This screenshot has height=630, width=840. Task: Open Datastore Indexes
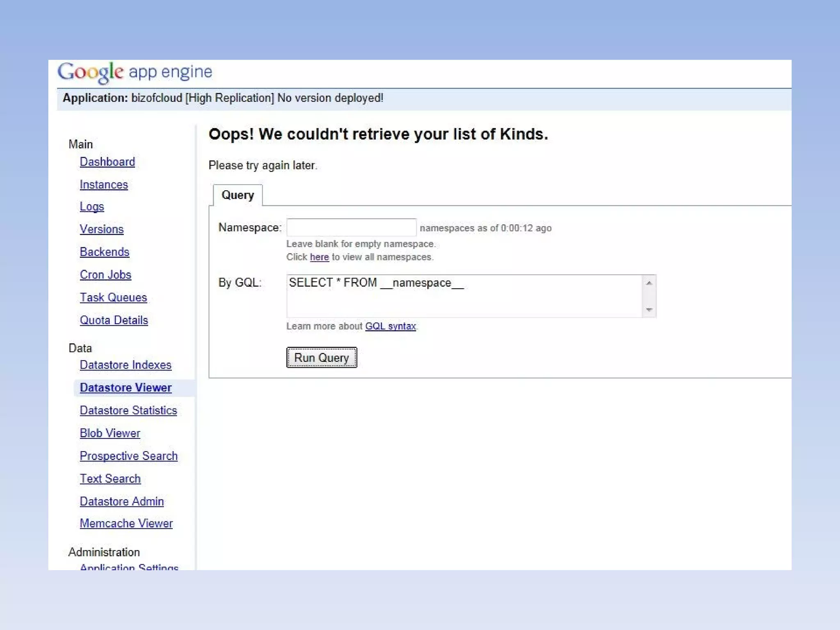click(126, 365)
